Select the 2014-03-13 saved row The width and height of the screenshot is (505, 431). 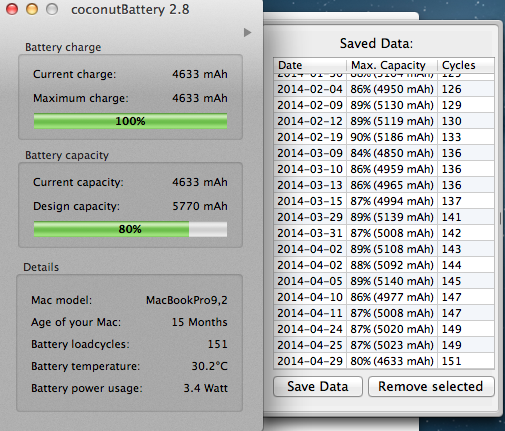pos(384,185)
